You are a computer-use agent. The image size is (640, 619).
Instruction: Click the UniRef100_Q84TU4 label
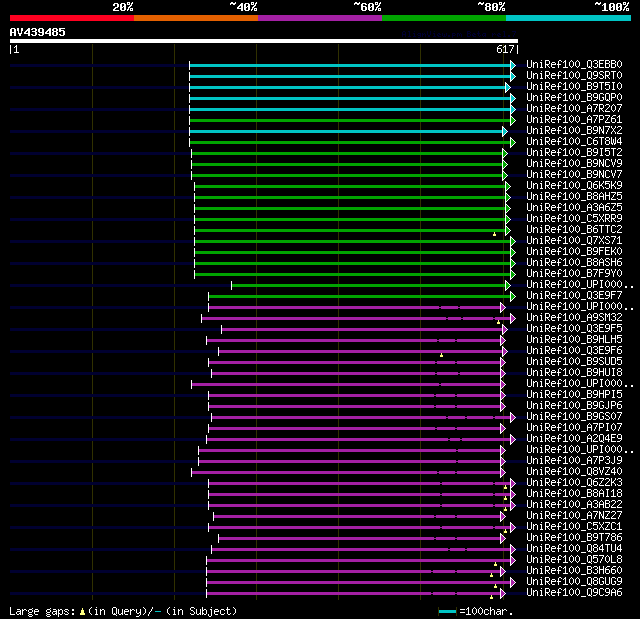point(574,549)
